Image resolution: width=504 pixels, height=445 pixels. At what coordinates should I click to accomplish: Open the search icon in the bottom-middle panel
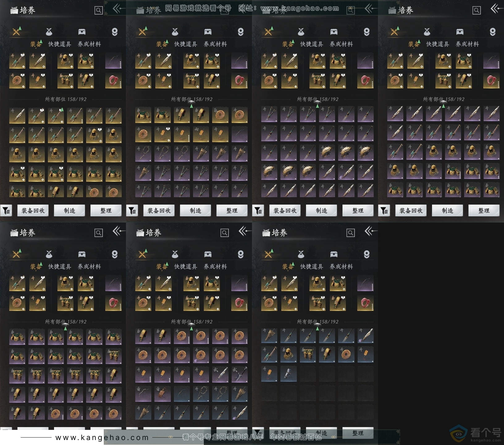(225, 233)
